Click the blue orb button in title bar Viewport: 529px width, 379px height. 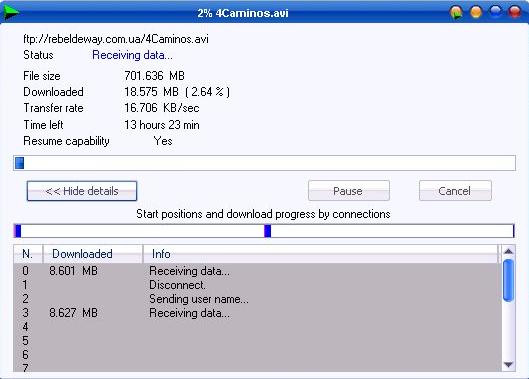click(x=495, y=11)
